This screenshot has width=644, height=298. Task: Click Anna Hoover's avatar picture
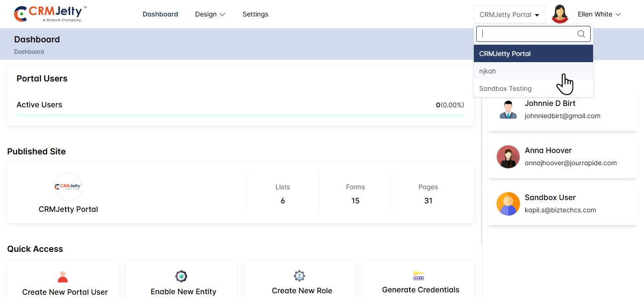pyautogui.click(x=508, y=157)
